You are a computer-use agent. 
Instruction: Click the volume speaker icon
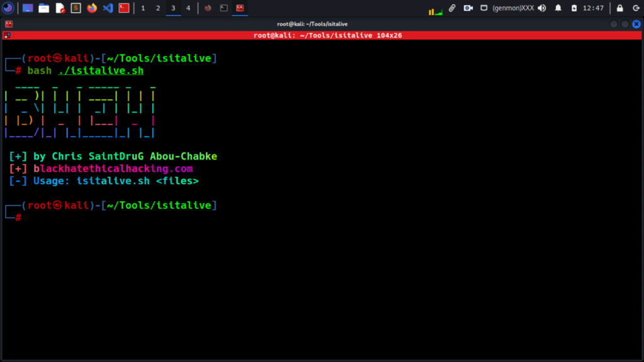point(541,8)
